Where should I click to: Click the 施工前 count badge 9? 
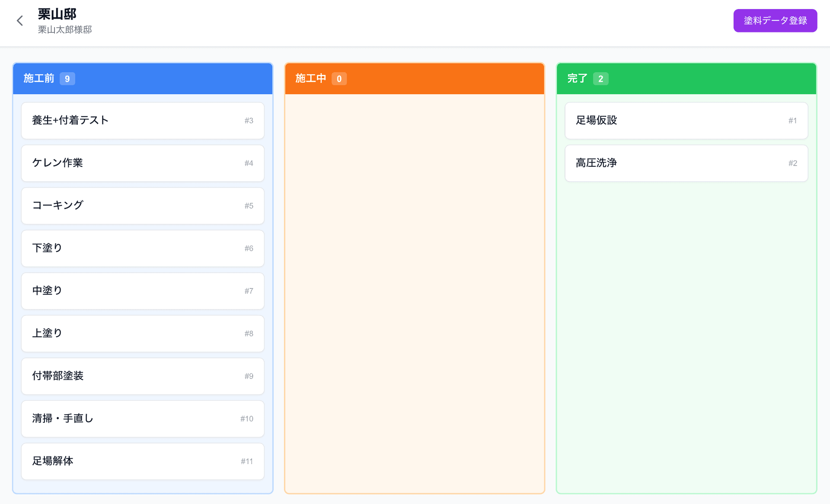[67, 79]
